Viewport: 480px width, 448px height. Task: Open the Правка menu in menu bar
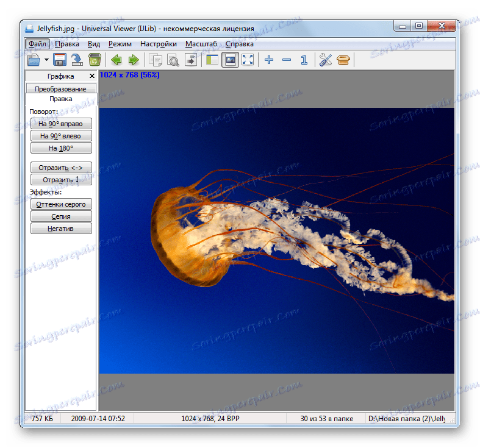coord(67,44)
